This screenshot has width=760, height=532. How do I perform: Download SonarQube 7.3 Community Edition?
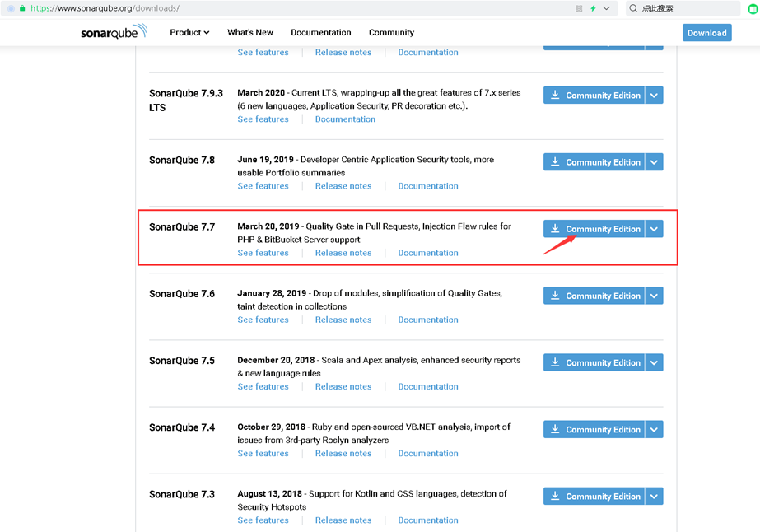tap(594, 497)
